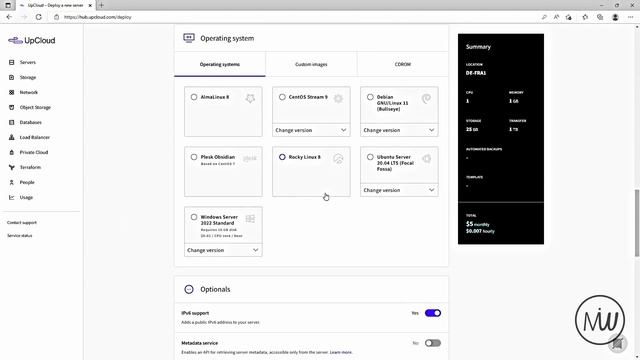
Task: Click the DE-FRA1 location in Summary
Action: tap(476, 73)
